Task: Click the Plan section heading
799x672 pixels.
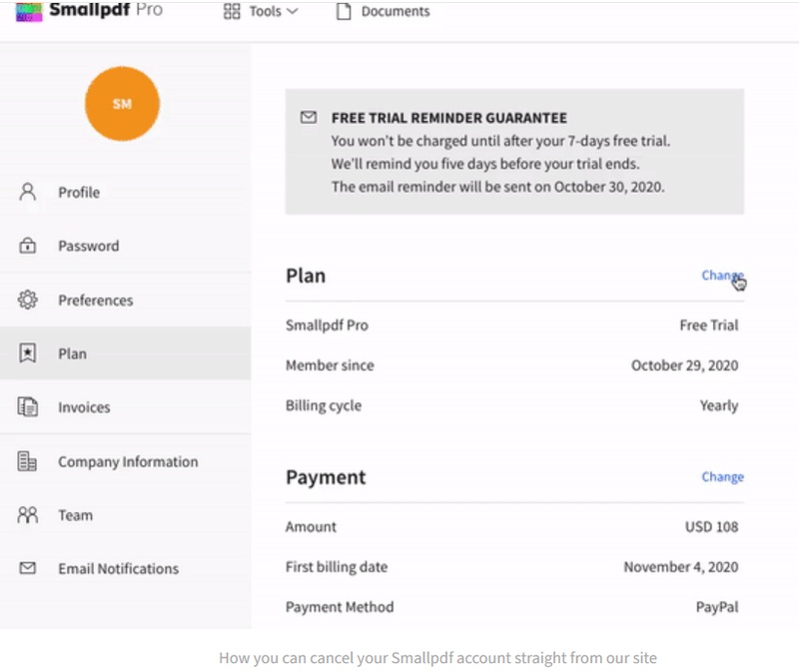Action: (x=306, y=276)
